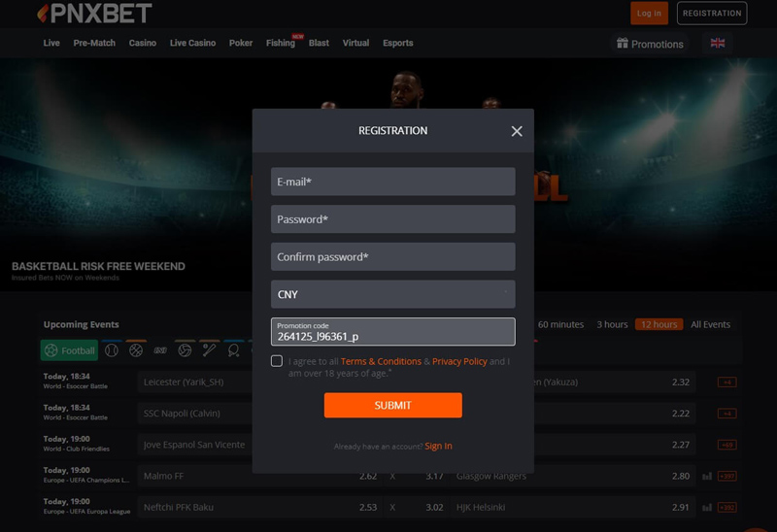Image resolution: width=777 pixels, height=532 pixels.
Task: Show +392 more markets for Neftchi PFK Baku
Action: pyautogui.click(x=726, y=507)
